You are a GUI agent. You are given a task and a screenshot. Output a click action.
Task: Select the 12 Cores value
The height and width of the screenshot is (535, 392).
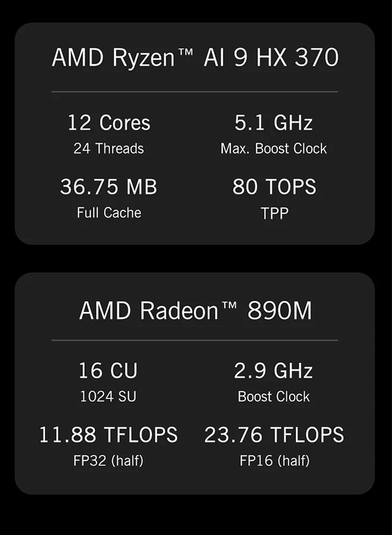(109, 123)
